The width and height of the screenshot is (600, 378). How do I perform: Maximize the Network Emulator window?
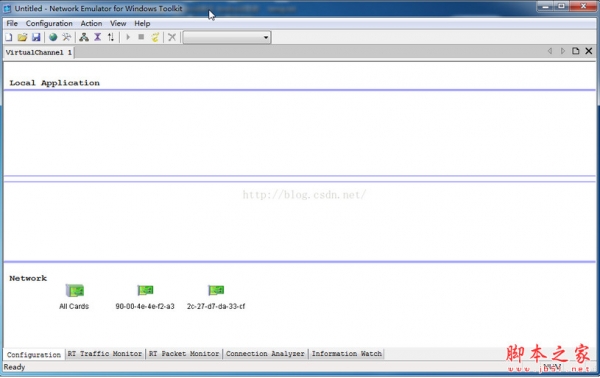click(x=561, y=6)
